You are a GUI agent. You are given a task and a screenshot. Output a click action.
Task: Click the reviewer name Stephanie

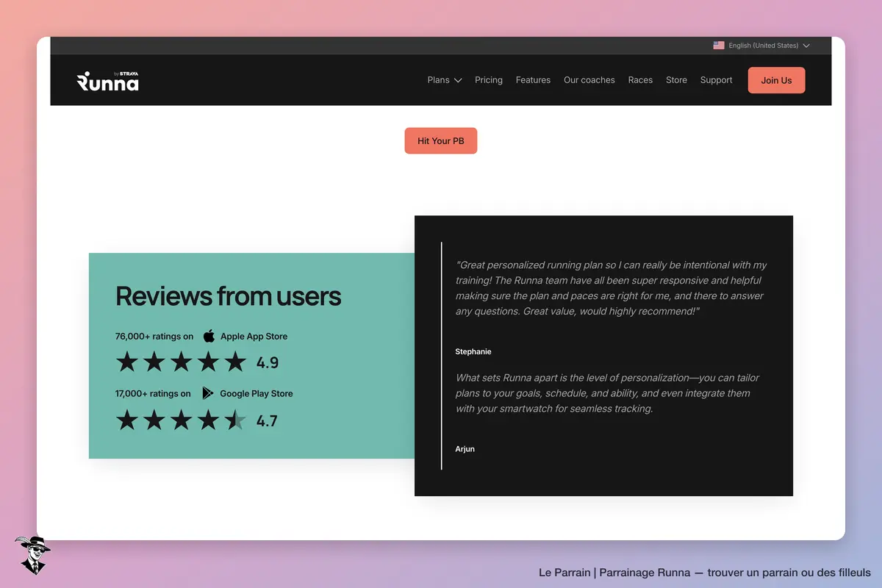pyautogui.click(x=473, y=351)
